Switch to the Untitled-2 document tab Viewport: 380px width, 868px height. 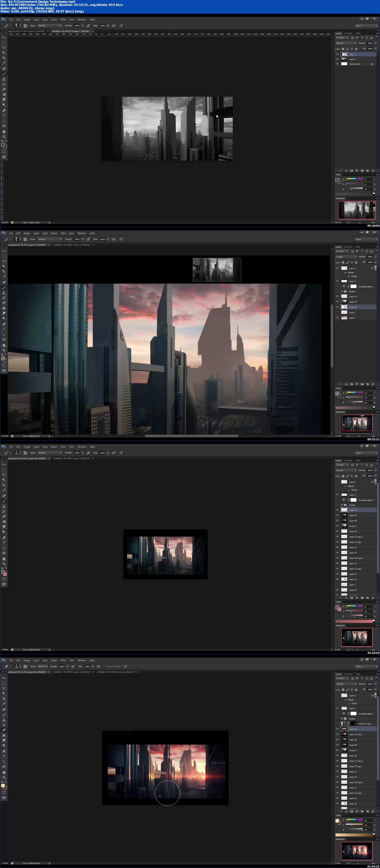pos(116,672)
